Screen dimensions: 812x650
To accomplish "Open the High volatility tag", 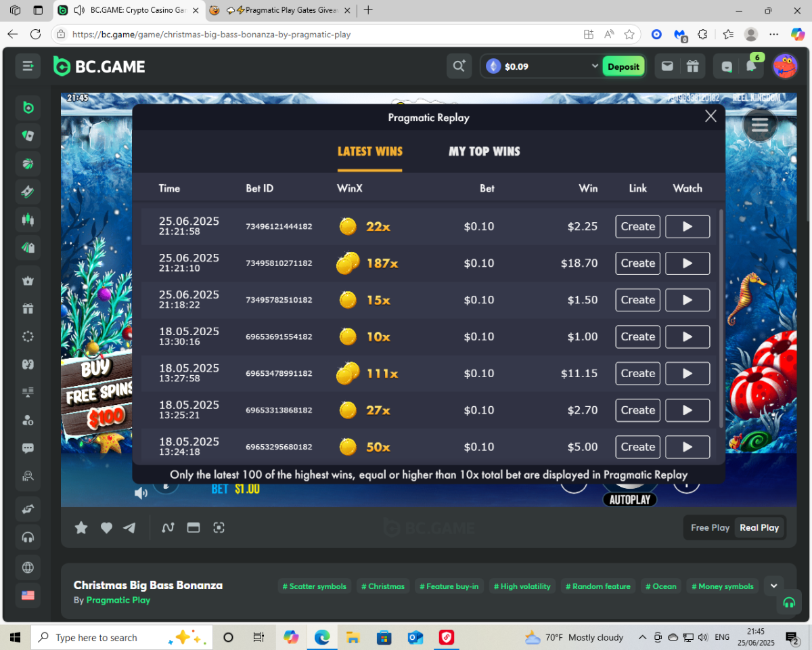I will pos(521,586).
